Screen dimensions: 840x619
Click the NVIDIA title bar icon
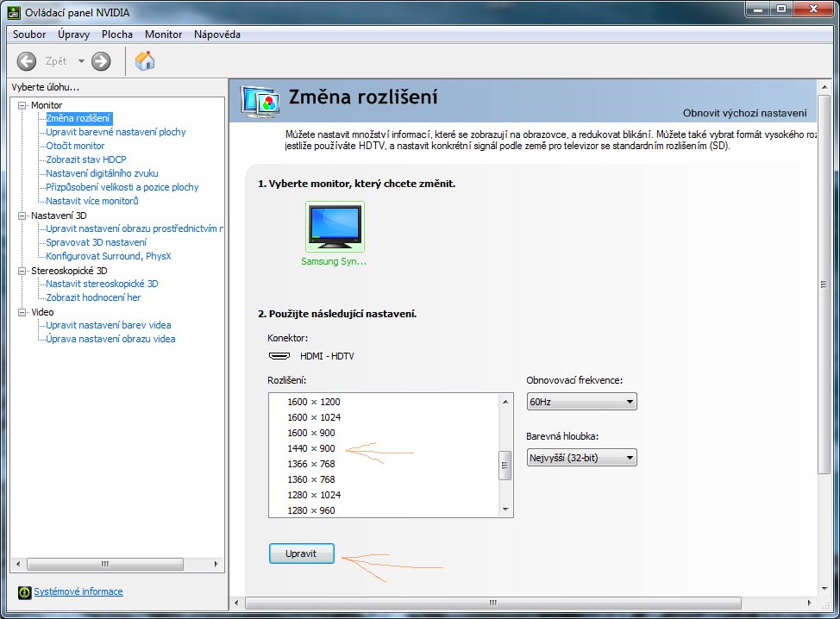point(14,12)
